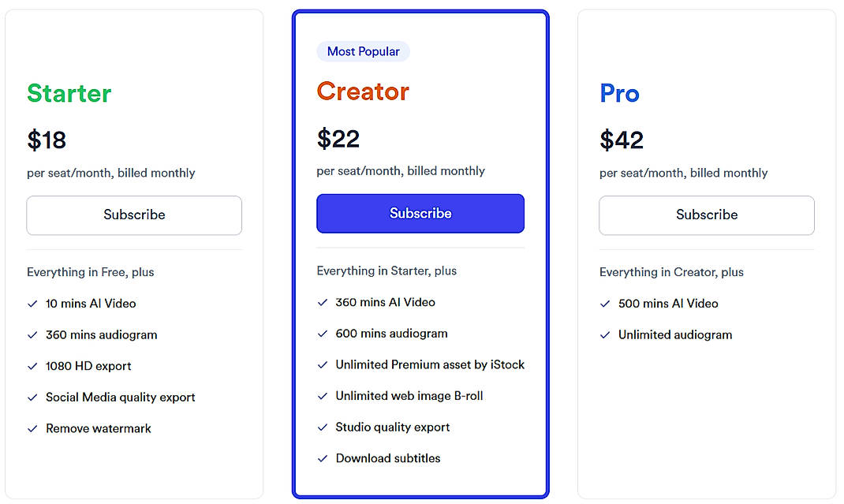Subscribe to the Pro plan
Viewport: 844px width, 504px height.
706,215
